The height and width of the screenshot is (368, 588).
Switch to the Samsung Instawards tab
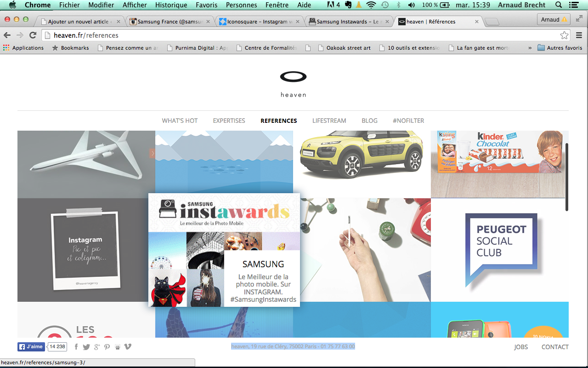coord(347,22)
